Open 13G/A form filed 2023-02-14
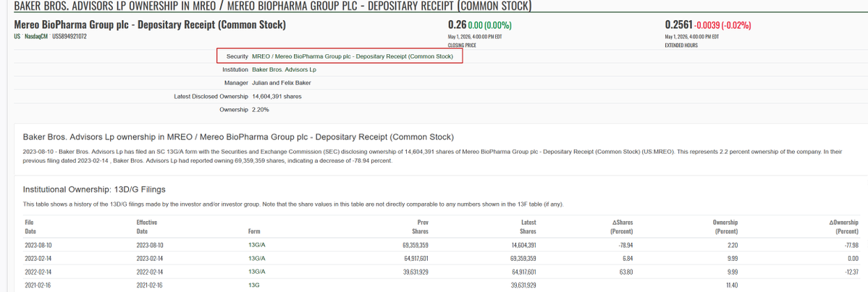868x292 pixels. click(257, 258)
